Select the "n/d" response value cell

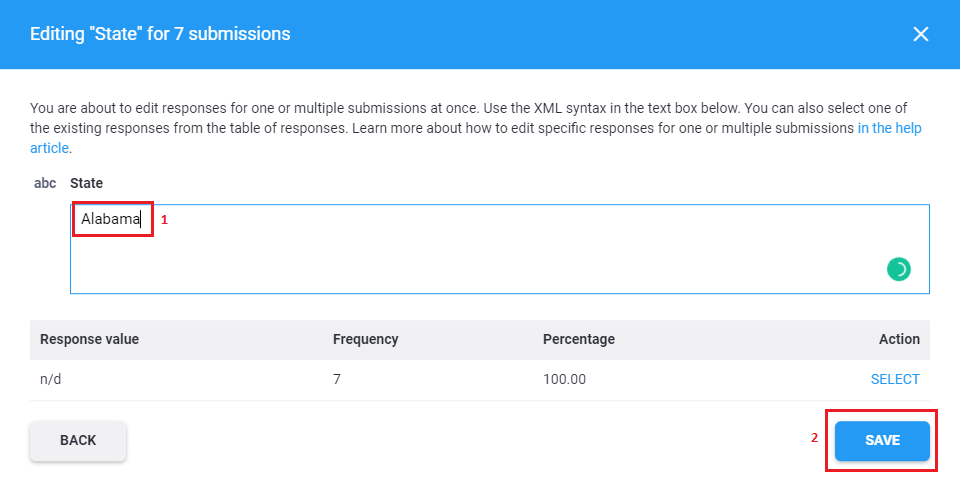pyautogui.click(x=51, y=379)
